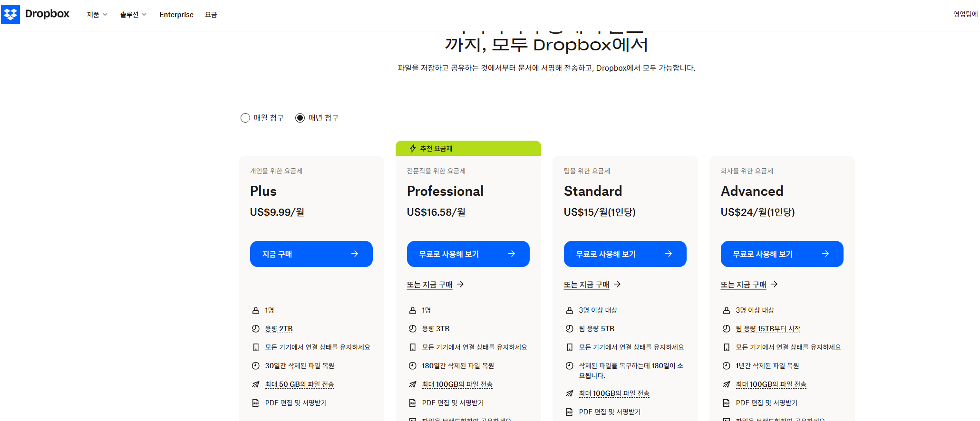This screenshot has width=980, height=421.
Task: Click storage pie icon beside 팀 용량 5TB
Action: pyautogui.click(x=569, y=329)
